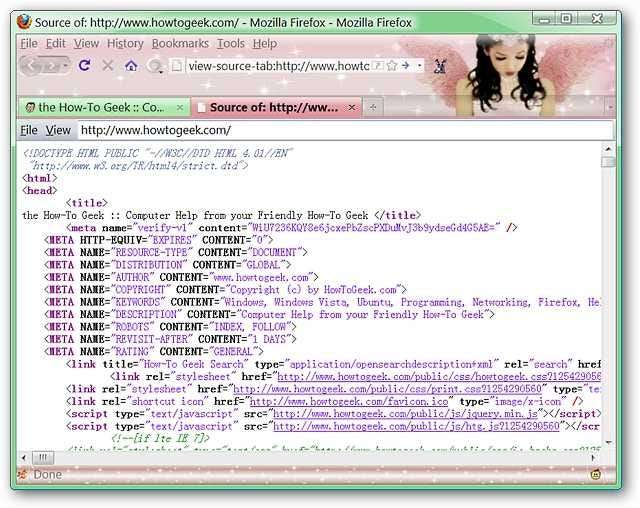Click the source viewer URL field
Image resolution: width=640 pixels, height=508 pixels.
click(x=345, y=130)
